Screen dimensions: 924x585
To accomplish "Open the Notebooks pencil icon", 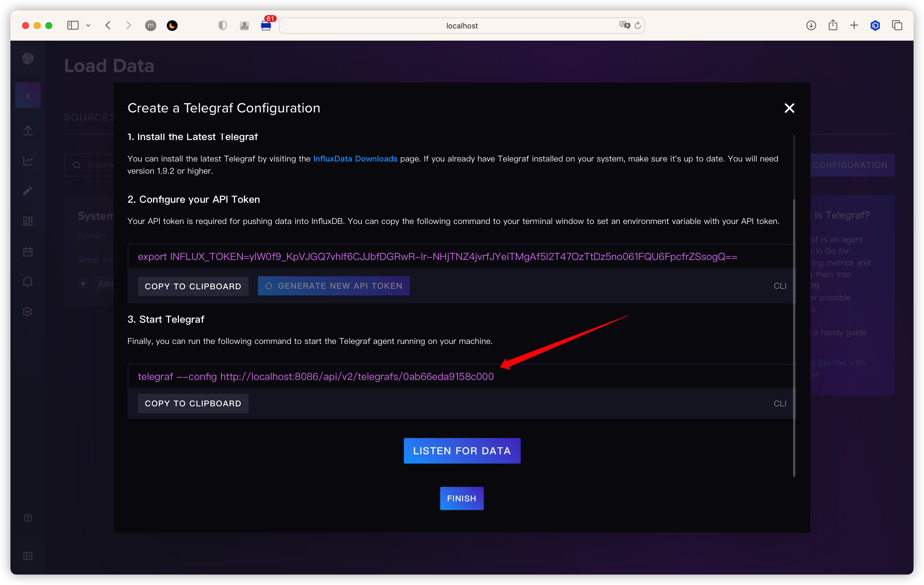I will pos(28,191).
